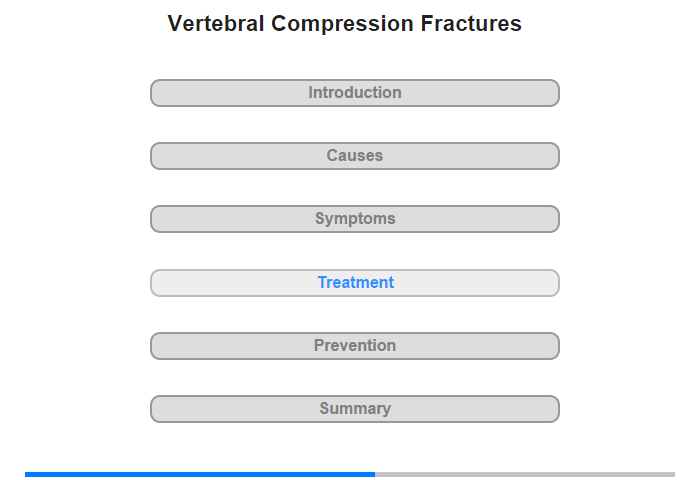Select the Symptoms section button
Viewport: 700px width, 480px height.
click(x=354, y=219)
